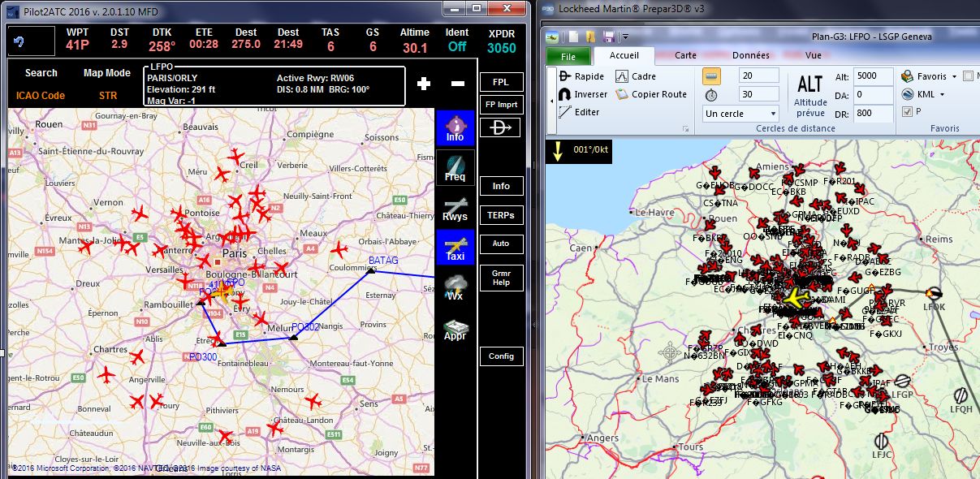
Task: Open the quick access toolbar customize arrow
Action: click(x=626, y=37)
